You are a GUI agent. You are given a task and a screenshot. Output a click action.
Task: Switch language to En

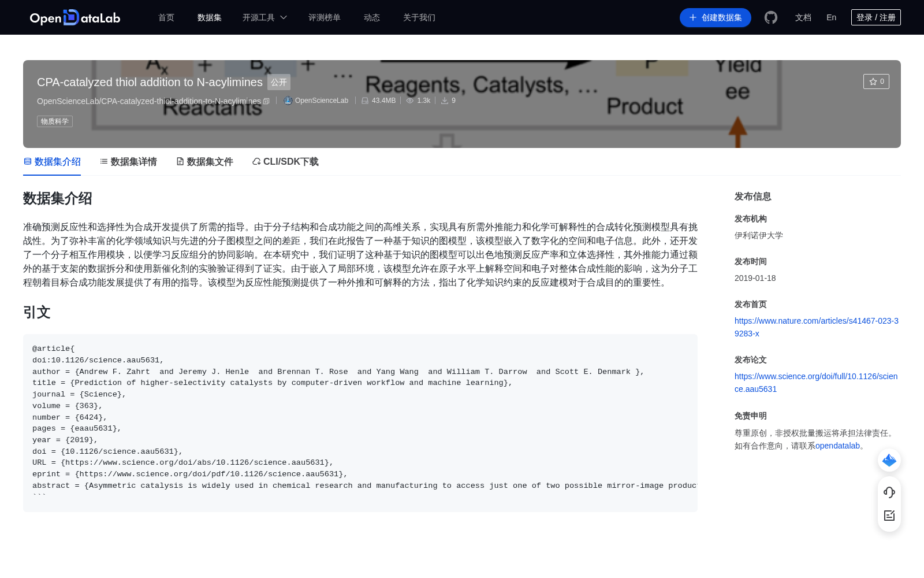(x=832, y=17)
